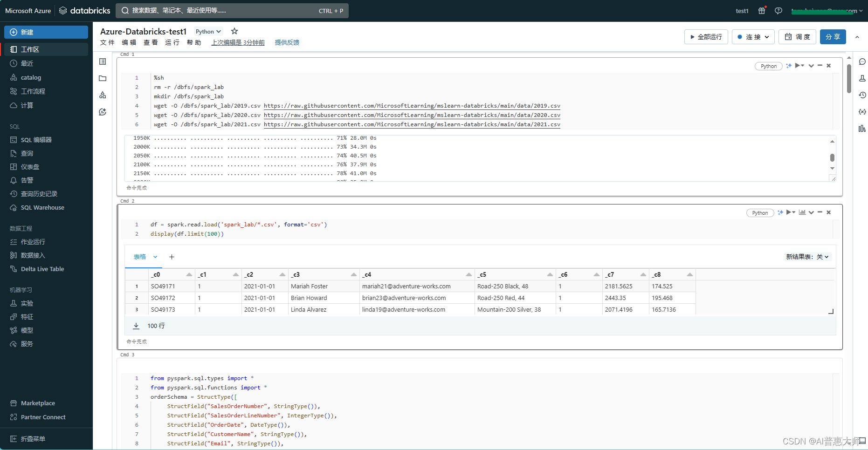Download the 100-row results table
The height and width of the screenshot is (450, 868).
tap(136, 326)
